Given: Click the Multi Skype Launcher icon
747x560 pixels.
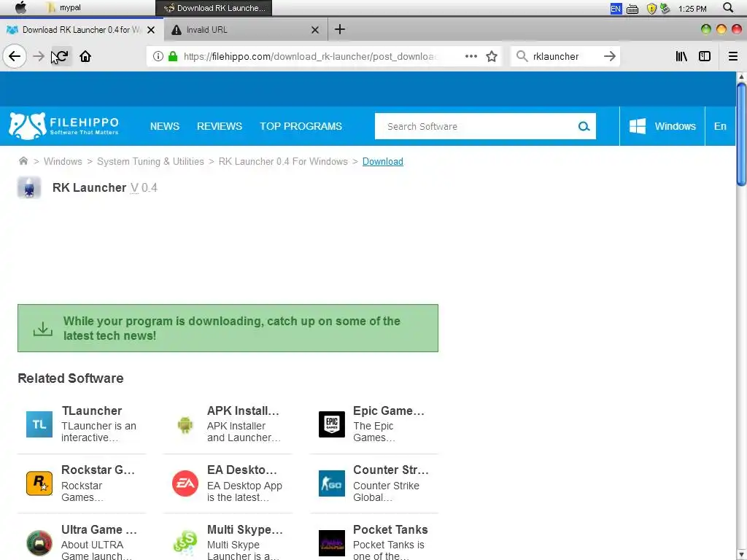Looking at the screenshot, I should tap(185, 542).
